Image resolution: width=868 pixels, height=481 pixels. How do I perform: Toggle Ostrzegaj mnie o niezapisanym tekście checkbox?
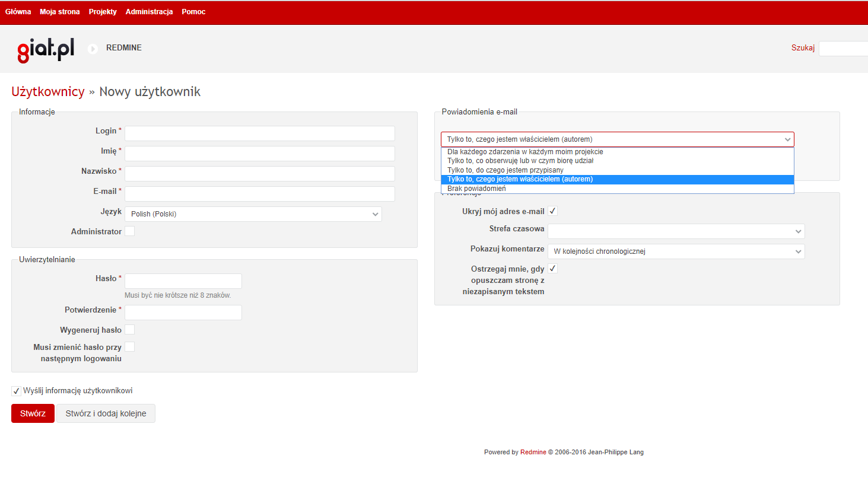(x=552, y=269)
